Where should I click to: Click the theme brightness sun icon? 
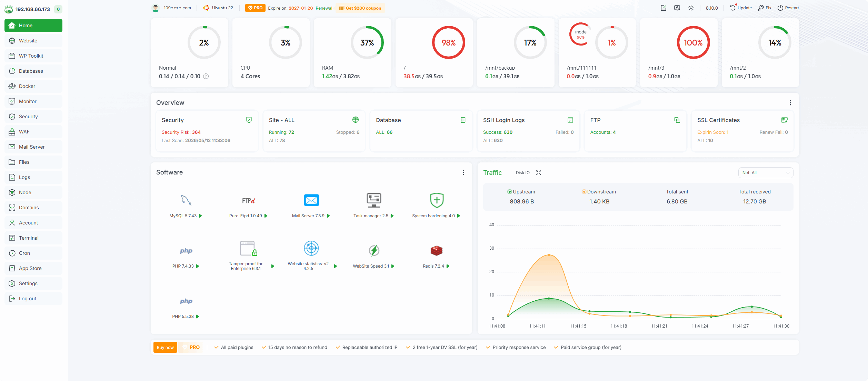(x=691, y=8)
